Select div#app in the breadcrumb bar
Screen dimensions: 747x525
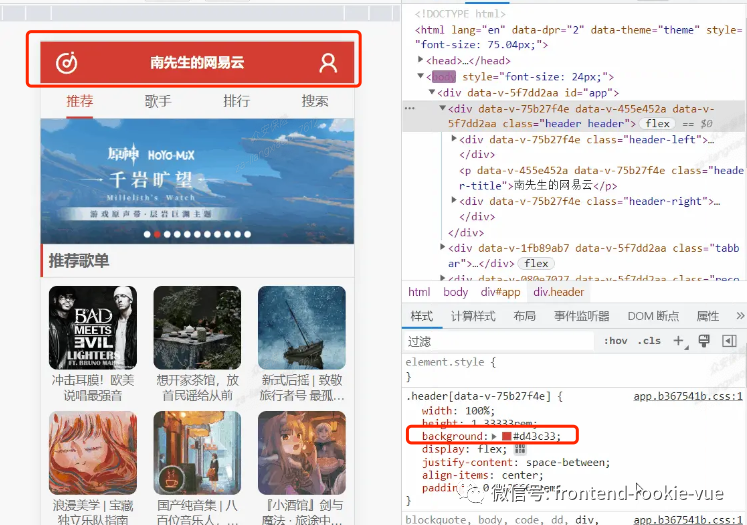click(x=500, y=292)
